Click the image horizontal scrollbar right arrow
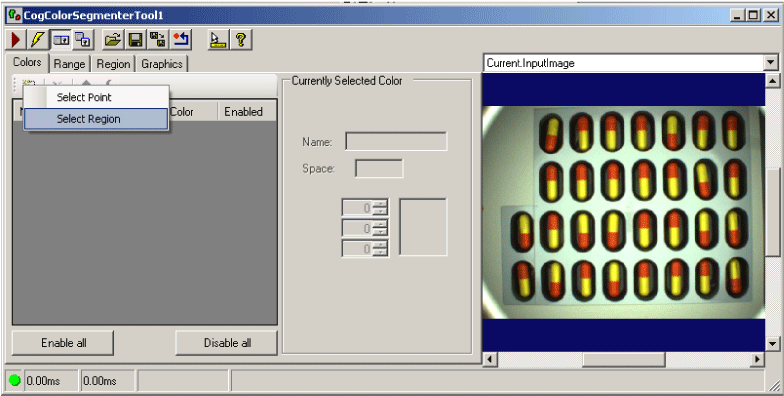 [757, 359]
